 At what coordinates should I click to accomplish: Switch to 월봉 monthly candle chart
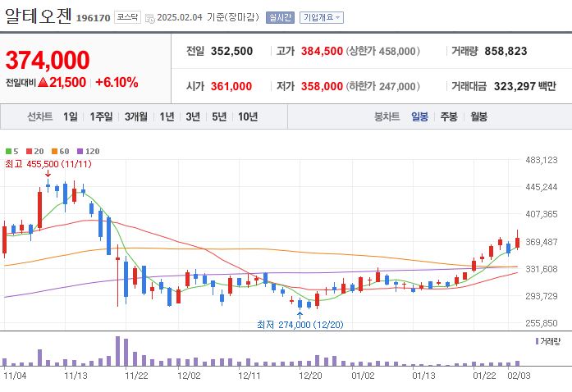pyautogui.click(x=478, y=116)
